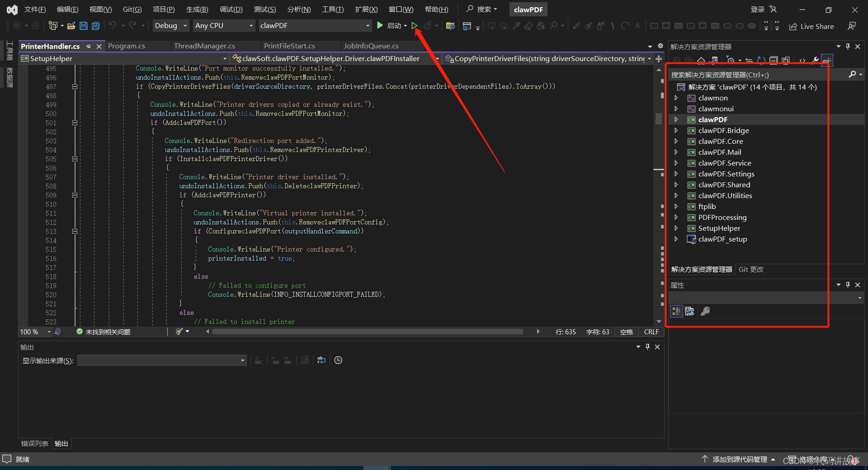Open the Live Share button
This screenshot has width=868, height=470.
click(811, 26)
